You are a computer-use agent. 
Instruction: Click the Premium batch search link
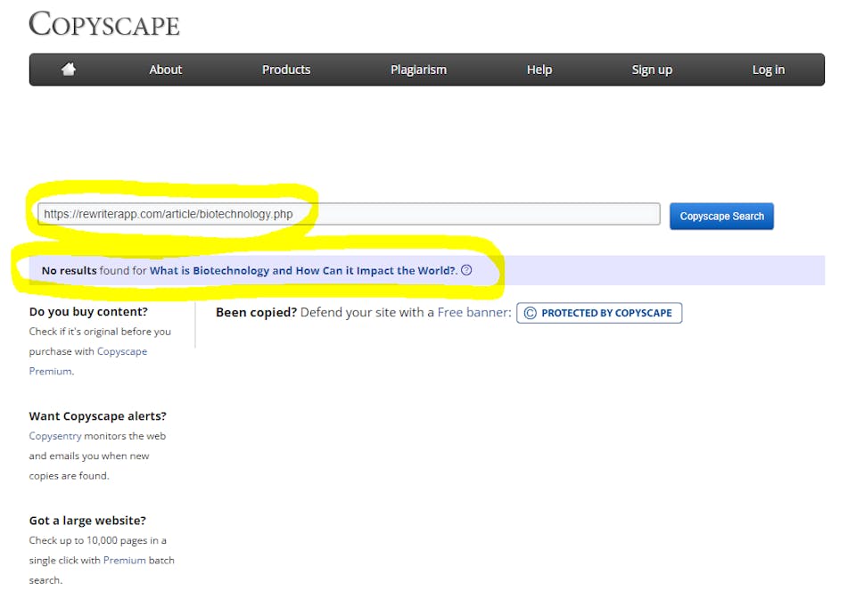coord(123,560)
